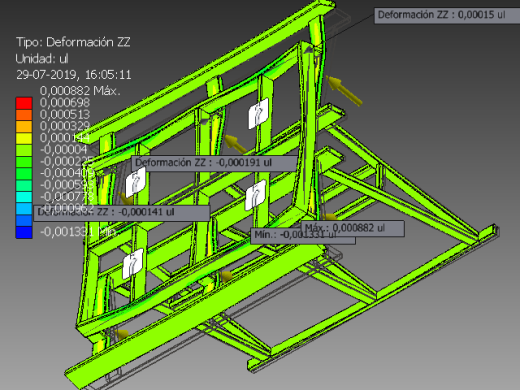Click the force arrow just above the -0,000191 label

click(x=235, y=143)
